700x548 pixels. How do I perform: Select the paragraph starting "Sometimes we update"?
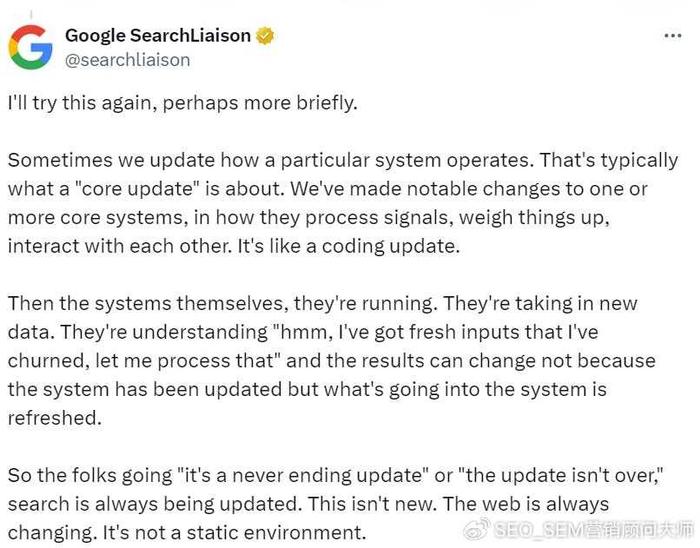pyautogui.click(x=343, y=203)
